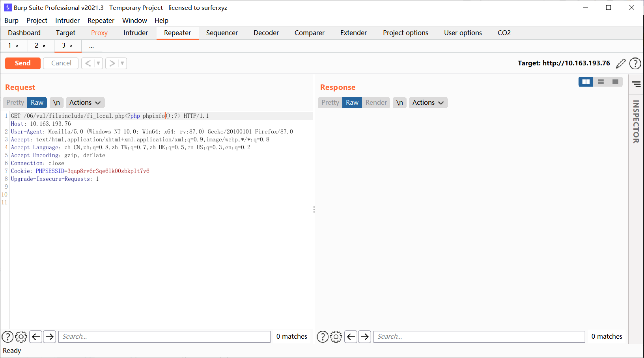This screenshot has width=644, height=358.
Task: Switch to Extender tab
Action: [x=353, y=33]
